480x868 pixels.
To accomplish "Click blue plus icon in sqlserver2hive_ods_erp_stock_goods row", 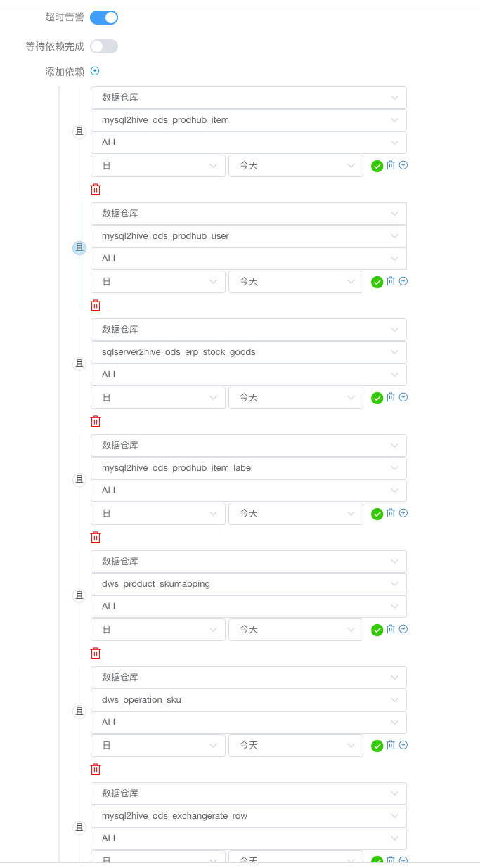I will tap(403, 397).
